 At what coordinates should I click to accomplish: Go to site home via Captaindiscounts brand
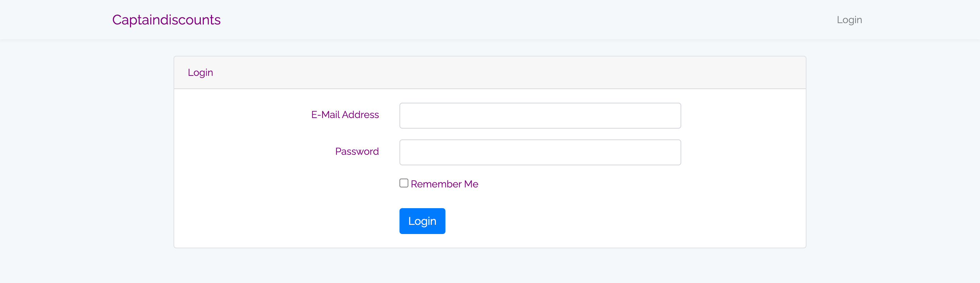166,20
